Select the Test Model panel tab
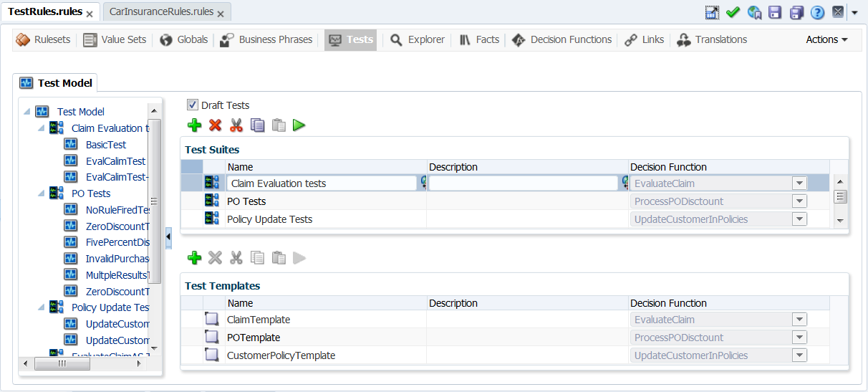The height and width of the screenshot is (392, 868). pos(56,82)
